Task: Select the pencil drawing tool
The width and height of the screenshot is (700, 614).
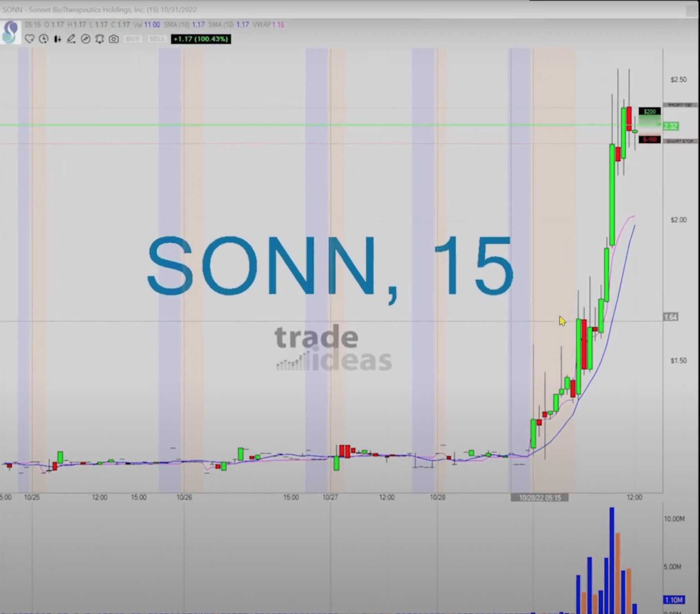Action: click(x=71, y=39)
